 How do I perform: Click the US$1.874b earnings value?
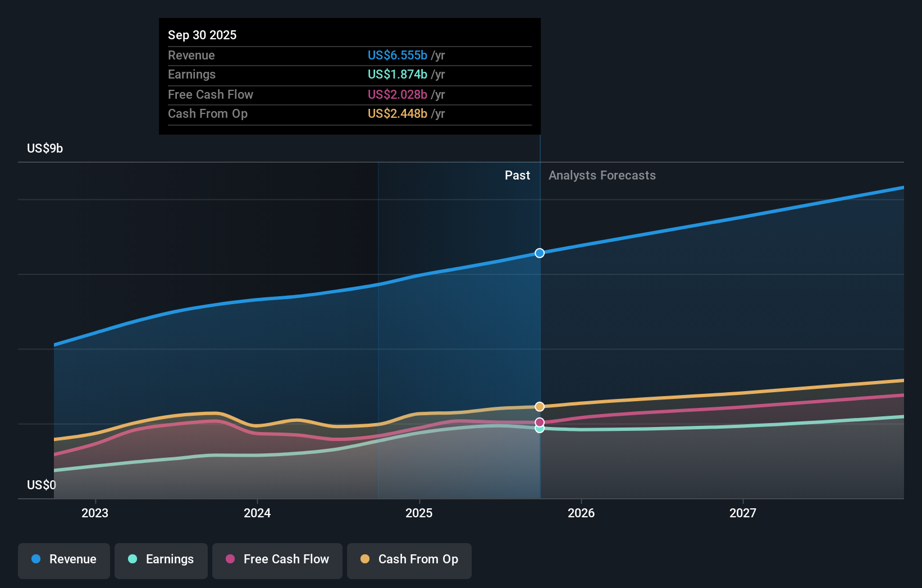coord(396,74)
